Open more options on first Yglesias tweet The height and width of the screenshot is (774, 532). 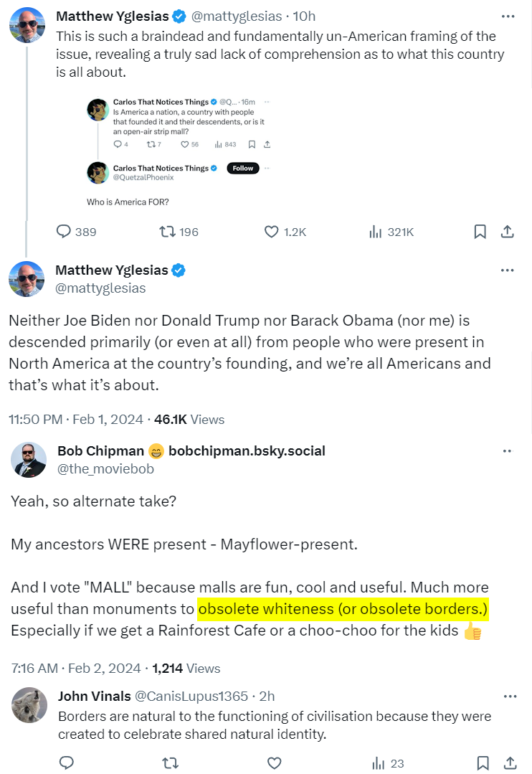(x=508, y=16)
